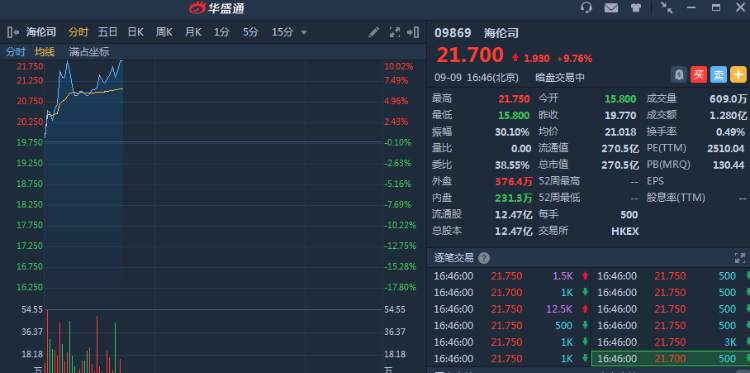
Task: Click the blue 卖 sell button
Action: (x=718, y=75)
